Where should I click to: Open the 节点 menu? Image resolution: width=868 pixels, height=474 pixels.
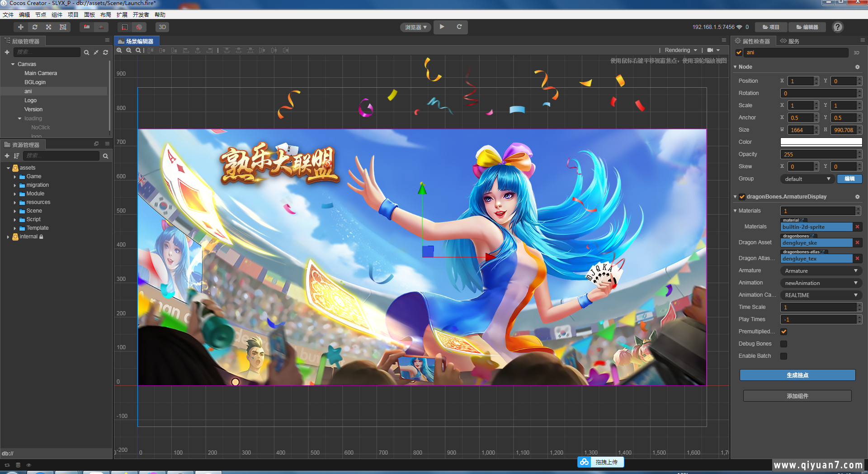[x=41, y=15]
